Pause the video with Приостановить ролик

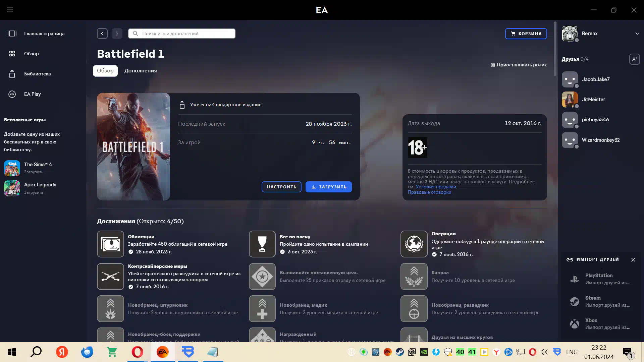click(x=519, y=65)
